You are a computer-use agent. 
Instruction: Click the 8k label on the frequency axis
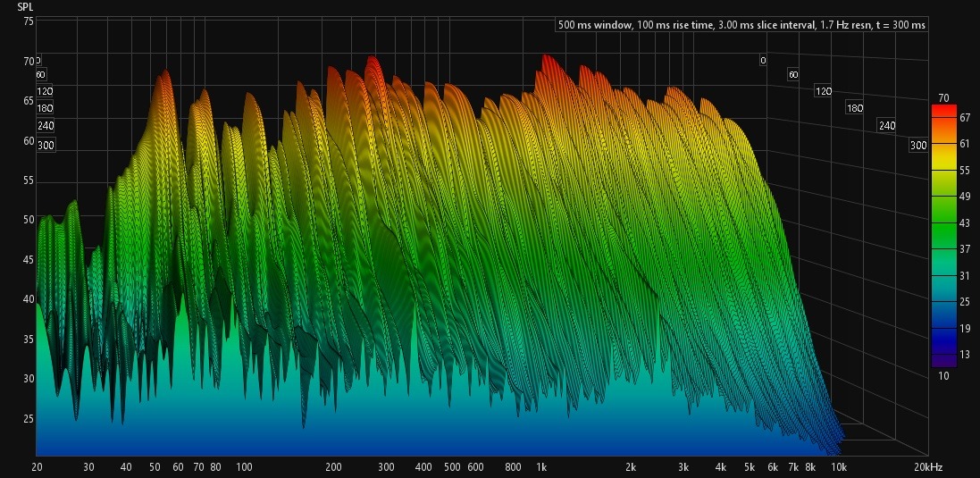tap(810, 467)
